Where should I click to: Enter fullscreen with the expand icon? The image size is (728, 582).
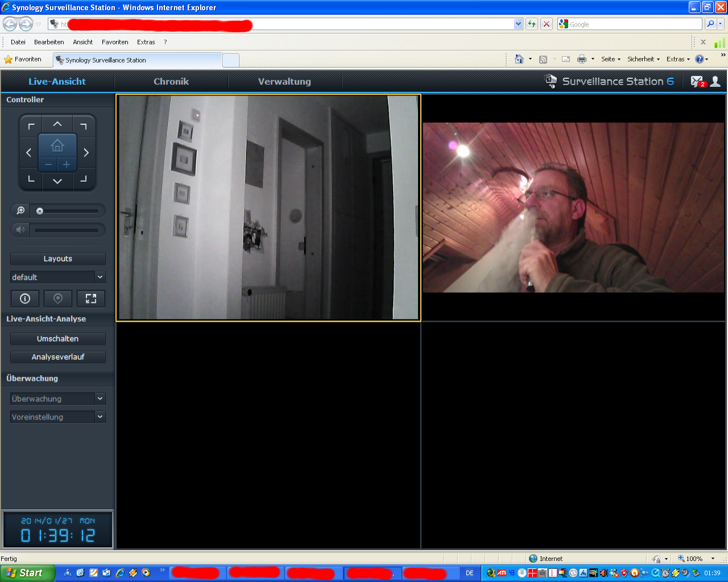pos(91,298)
